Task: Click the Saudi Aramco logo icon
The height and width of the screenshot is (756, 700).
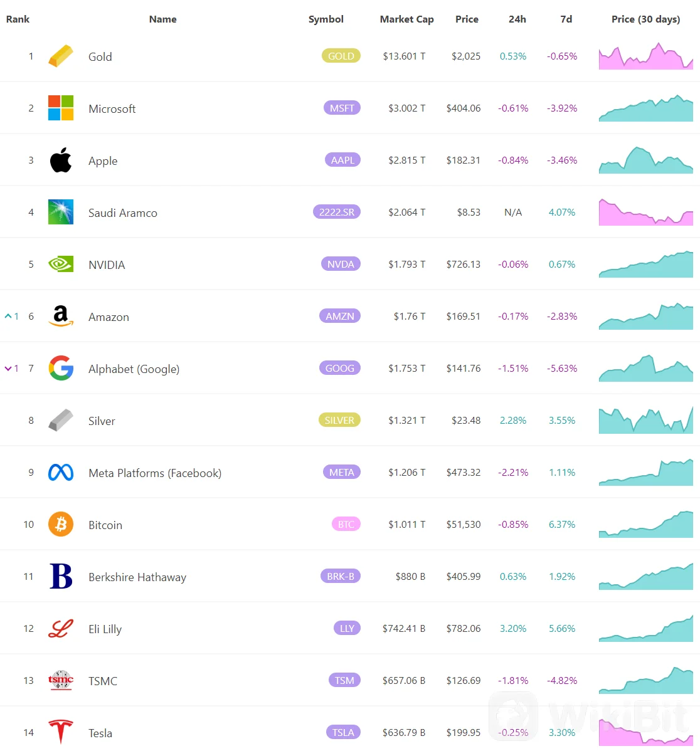Action: [x=61, y=212]
